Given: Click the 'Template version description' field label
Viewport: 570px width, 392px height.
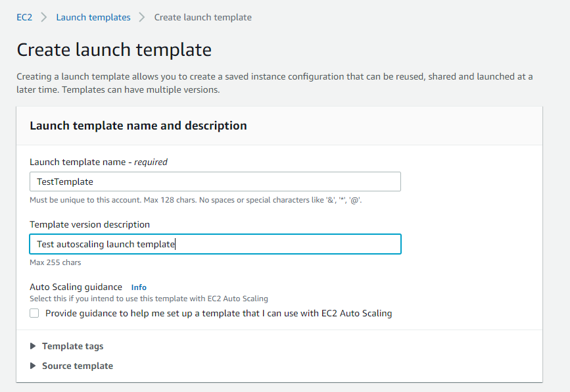Looking at the screenshot, I should (x=89, y=224).
